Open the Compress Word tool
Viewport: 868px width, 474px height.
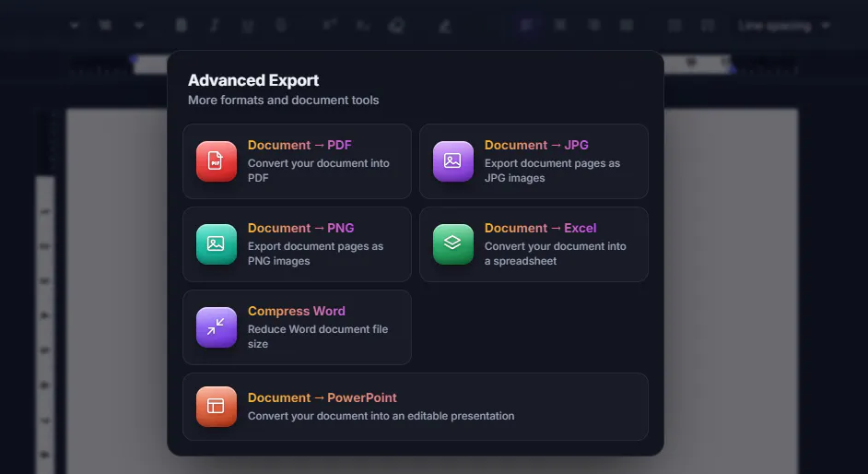coord(297,327)
